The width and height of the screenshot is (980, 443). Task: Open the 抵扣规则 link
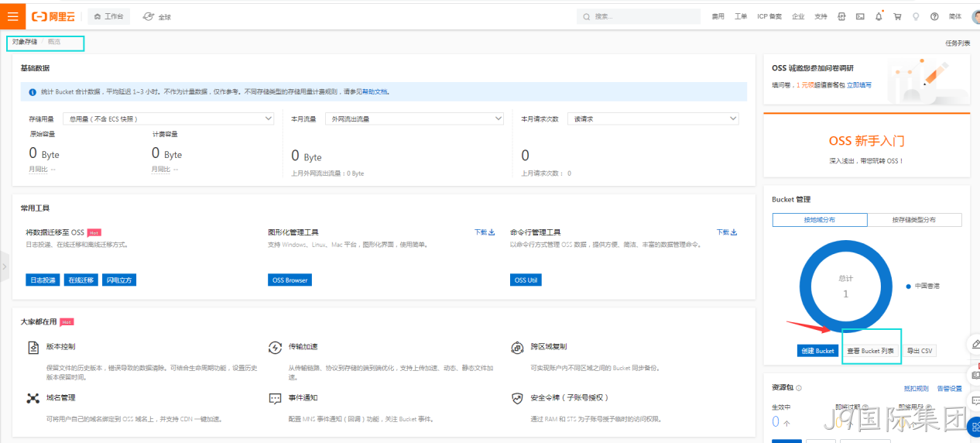917,388
